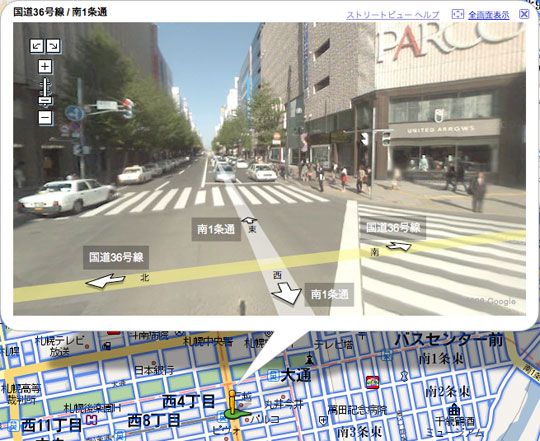Click the 南1条通 label near center
The height and width of the screenshot is (441, 540).
pyautogui.click(x=216, y=229)
